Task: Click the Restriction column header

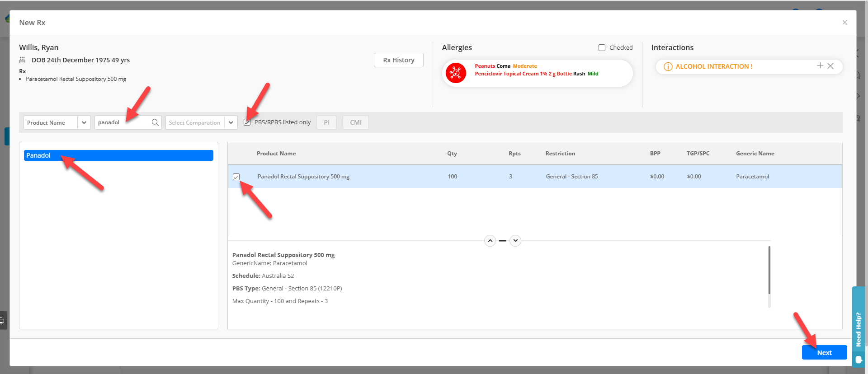Action: tap(560, 154)
